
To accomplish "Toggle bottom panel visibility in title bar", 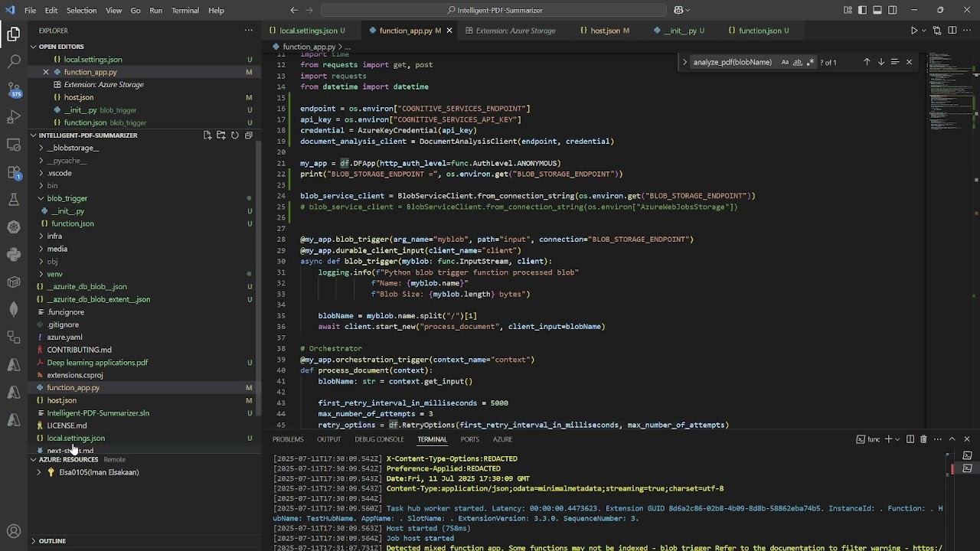I will point(877,10).
